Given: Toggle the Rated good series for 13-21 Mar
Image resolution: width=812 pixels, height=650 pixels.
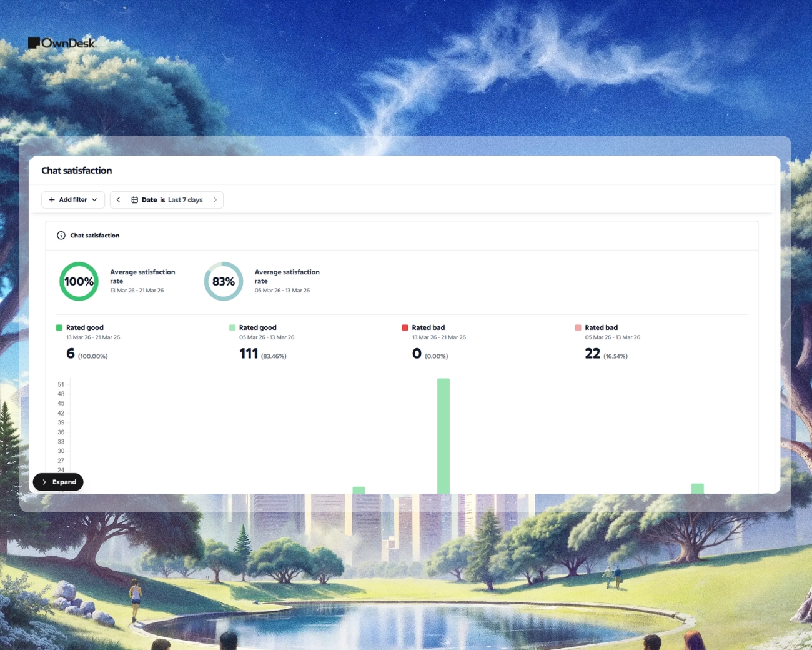Looking at the screenshot, I should coord(84,327).
